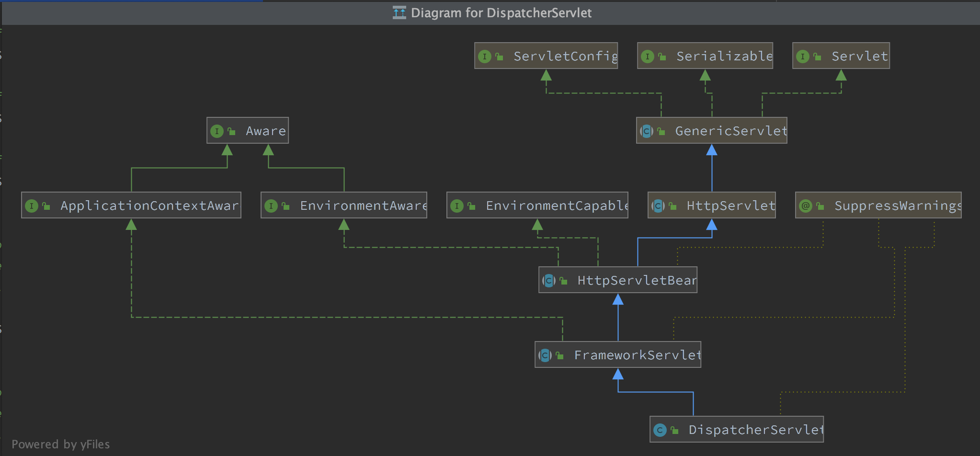The image size is (980, 456).
Task: Click the interface icon on EnvironmentAware
Action: (271, 206)
